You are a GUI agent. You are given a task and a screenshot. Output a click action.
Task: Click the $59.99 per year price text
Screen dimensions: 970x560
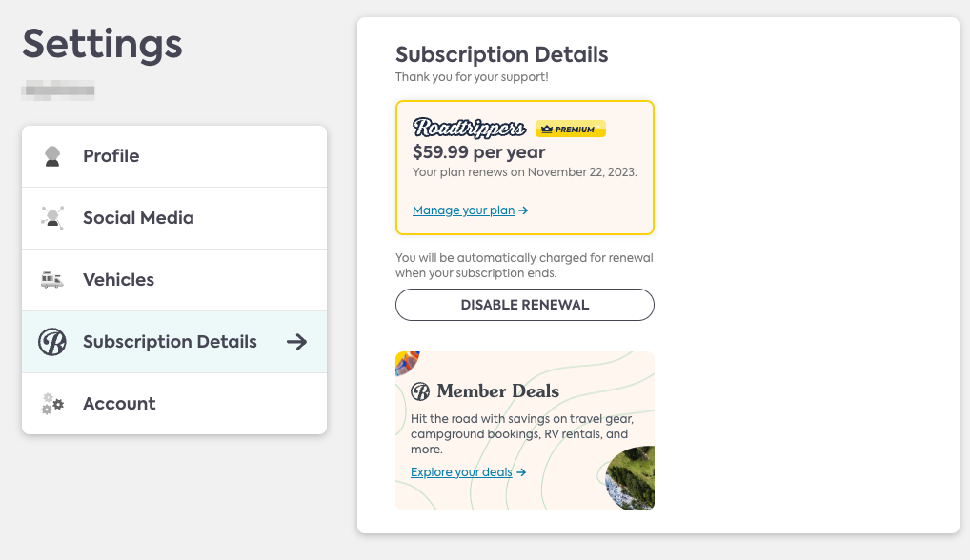point(479,152)
